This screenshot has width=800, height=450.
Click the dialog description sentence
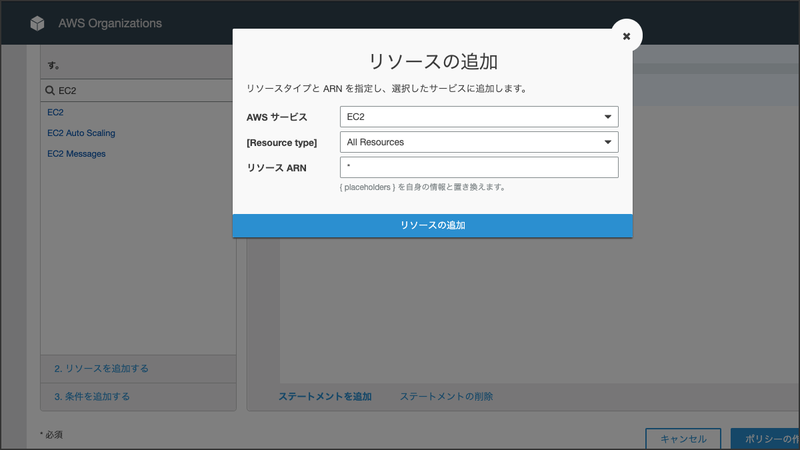(387, 89)
